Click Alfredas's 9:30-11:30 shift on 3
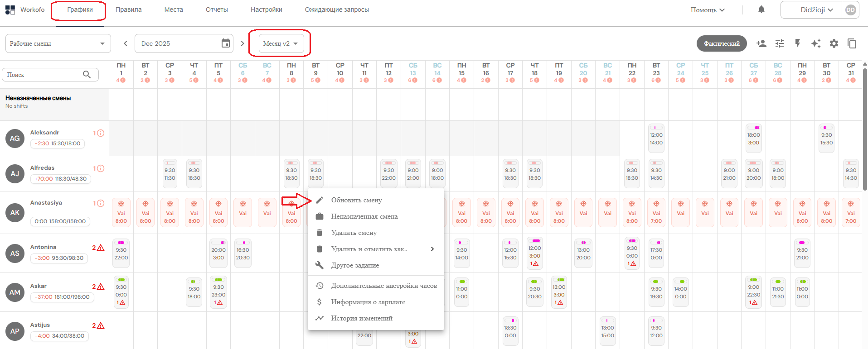 [170, 173]
